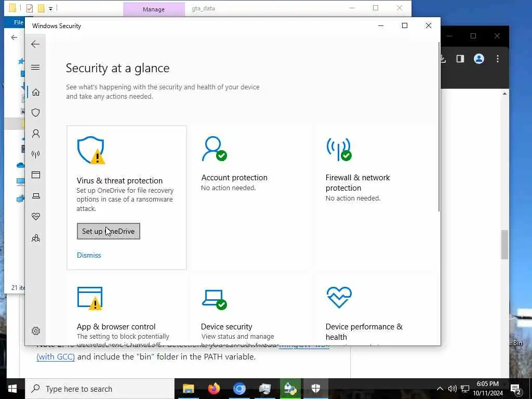The width and height of the screenshot is (532, 399).
Task: Select Home icon in sidebar
Action: pos(36,92)
